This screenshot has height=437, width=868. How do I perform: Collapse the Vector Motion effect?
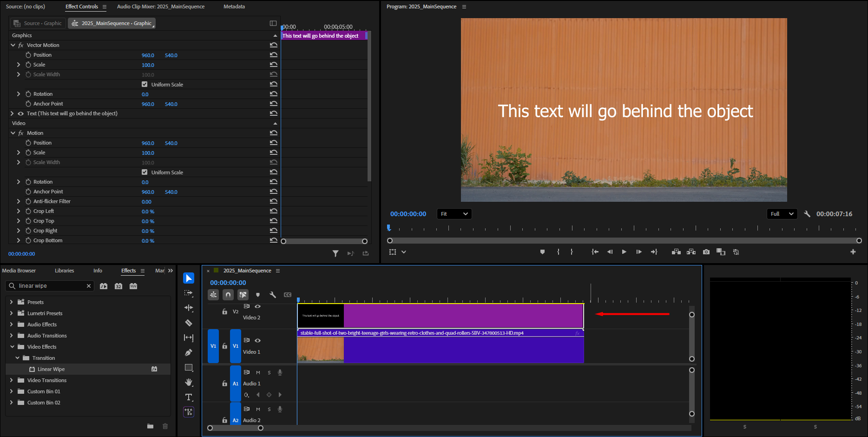(x=13, y=45)
